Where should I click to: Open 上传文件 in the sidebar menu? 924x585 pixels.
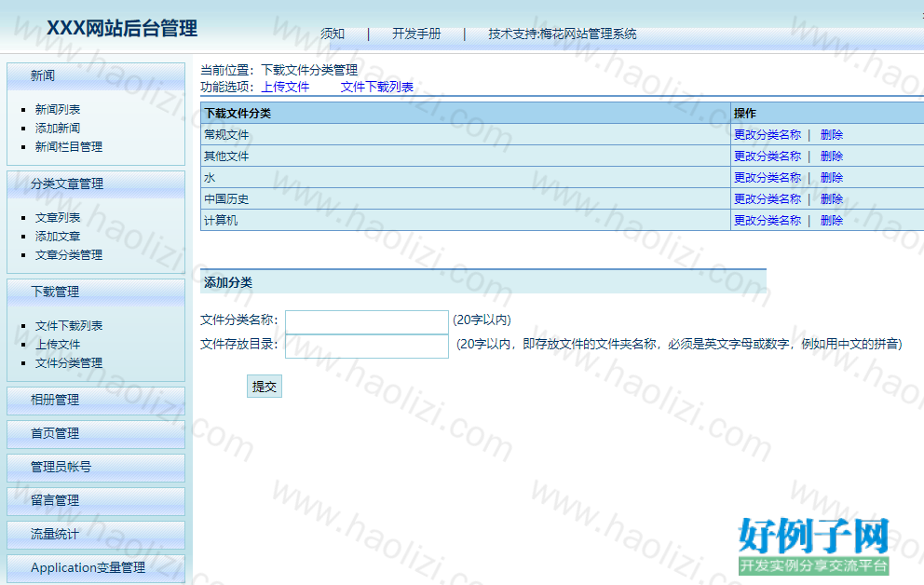click(58, 345)
